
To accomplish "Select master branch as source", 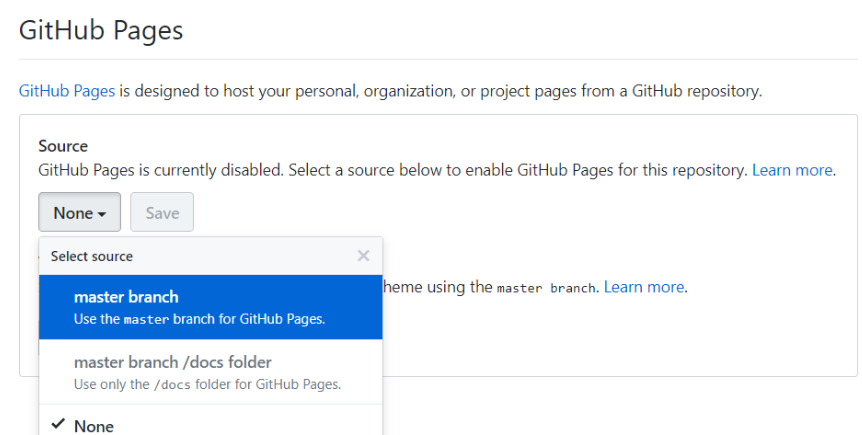I will (x=211, y=307).
